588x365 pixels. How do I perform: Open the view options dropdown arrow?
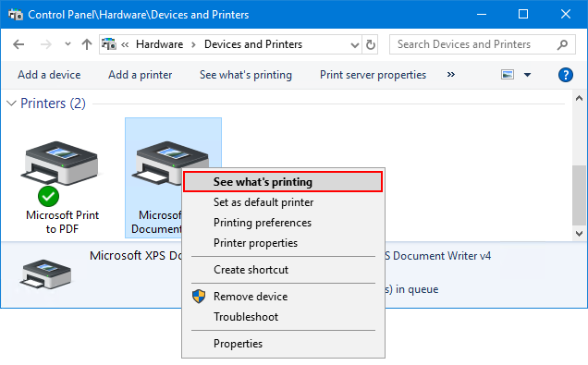coord(527,75)
